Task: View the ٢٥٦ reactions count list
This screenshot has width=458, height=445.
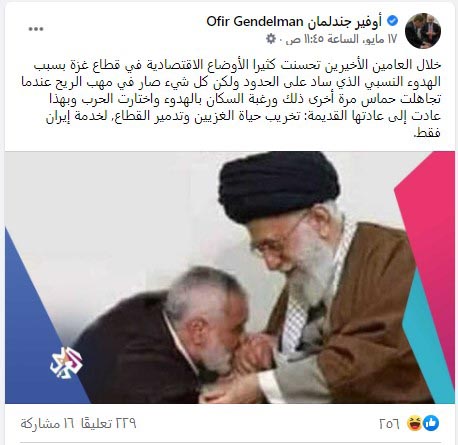Action: 389,424
